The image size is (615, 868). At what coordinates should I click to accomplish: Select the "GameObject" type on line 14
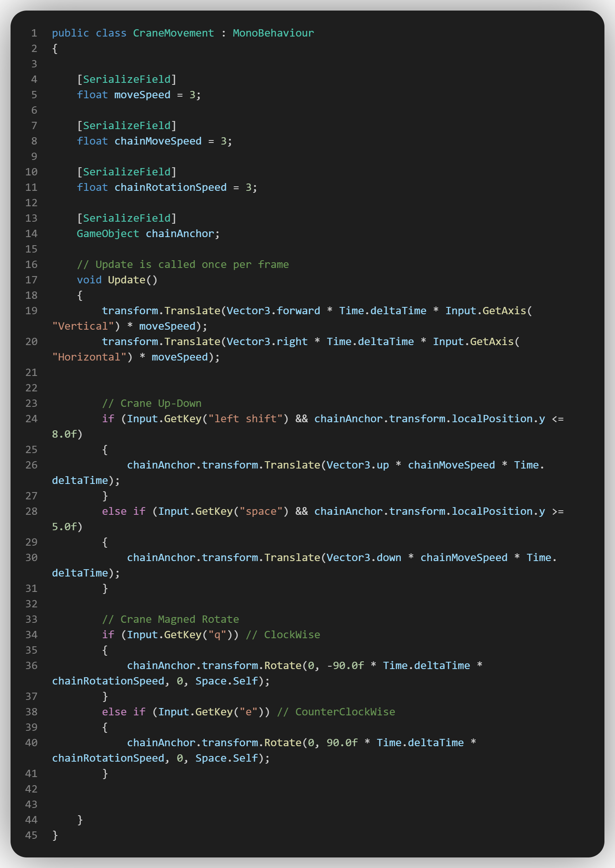(x=108, y=233)
